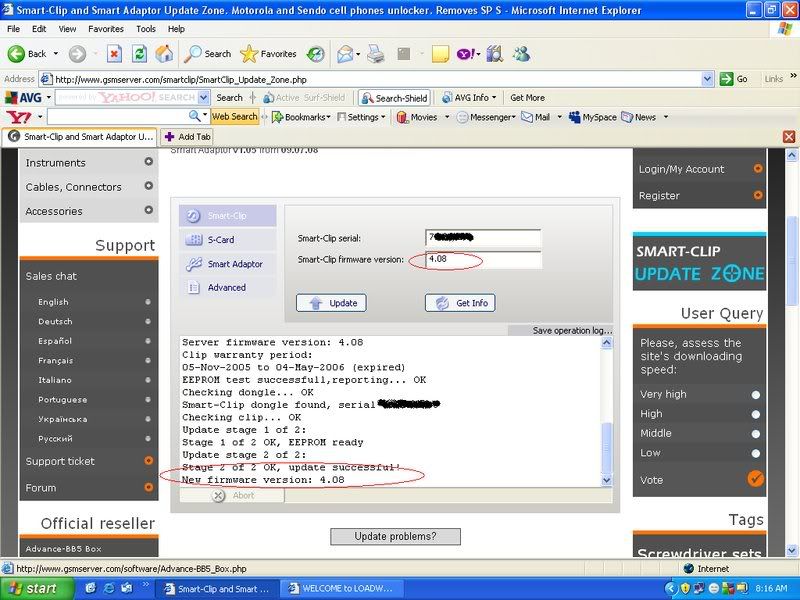Expand the Messenger dropdown on Yahoo toolbar
The height and width of the screenshot is (600, 800).
click(515, 117)
